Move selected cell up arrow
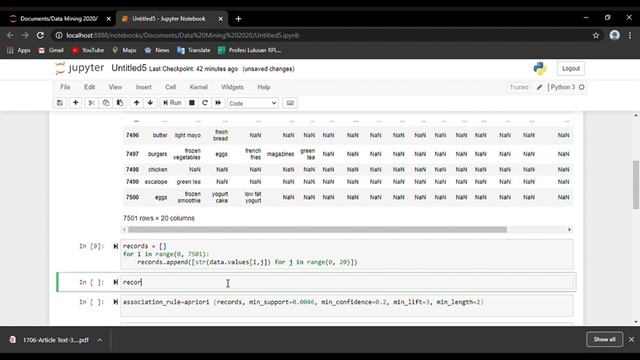The height and width of the screenshot is (360, 640). (136, 103)
